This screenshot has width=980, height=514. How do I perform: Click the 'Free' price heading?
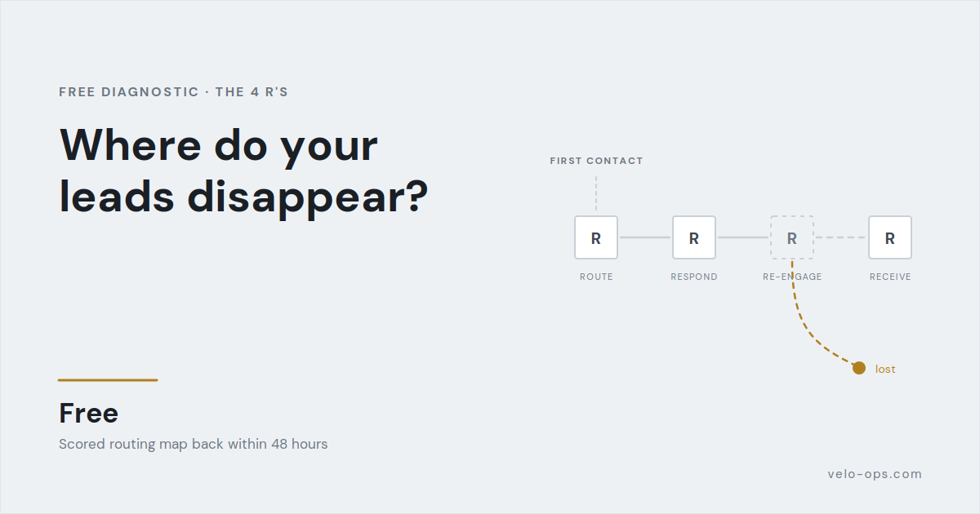tap(88, 413)
